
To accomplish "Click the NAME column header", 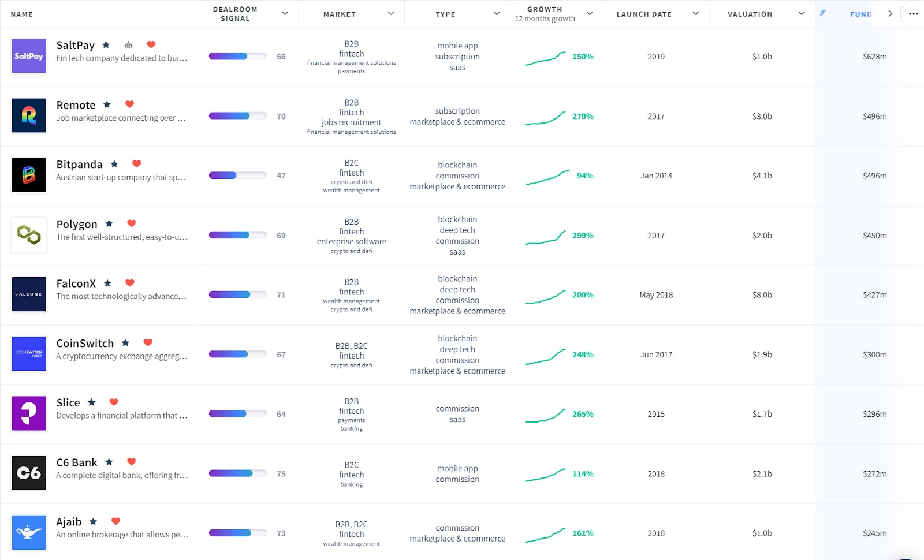I will pyautogui.click(x=22, y=14).
